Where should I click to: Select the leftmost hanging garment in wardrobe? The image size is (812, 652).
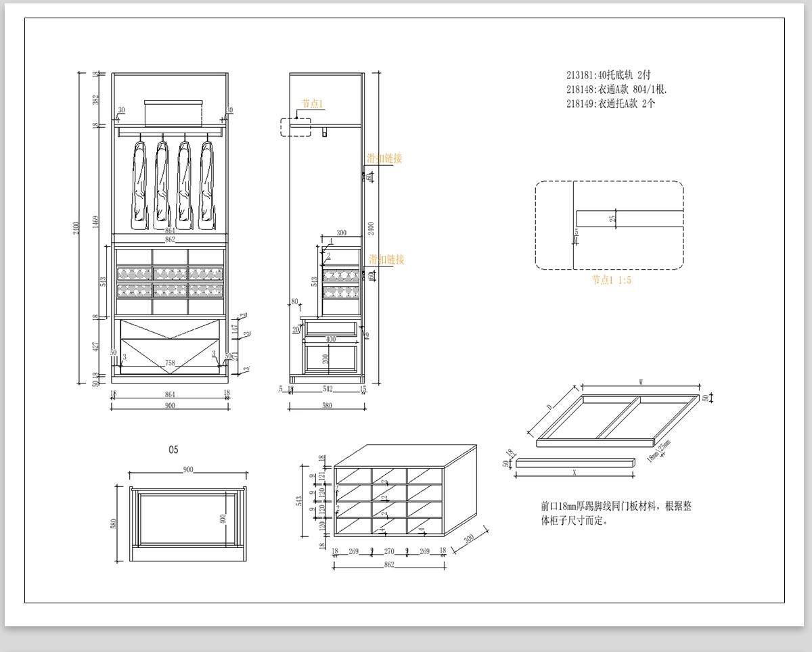tap(140, 182)
